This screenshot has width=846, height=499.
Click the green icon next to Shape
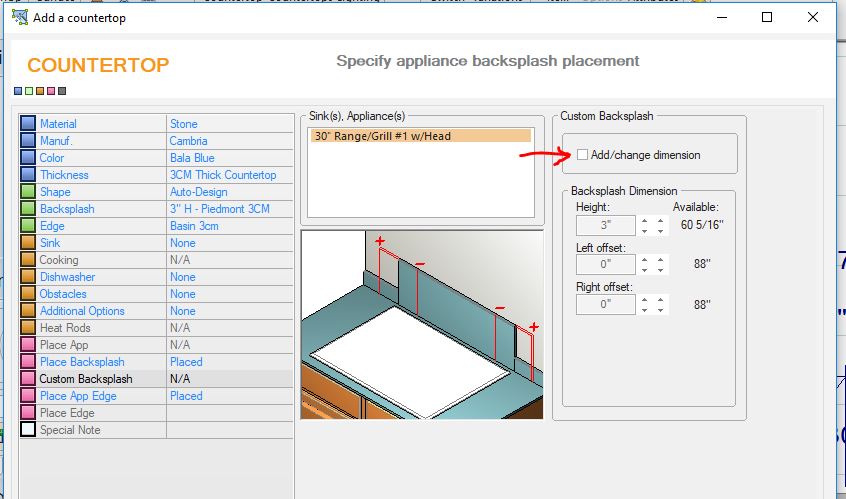28,192
